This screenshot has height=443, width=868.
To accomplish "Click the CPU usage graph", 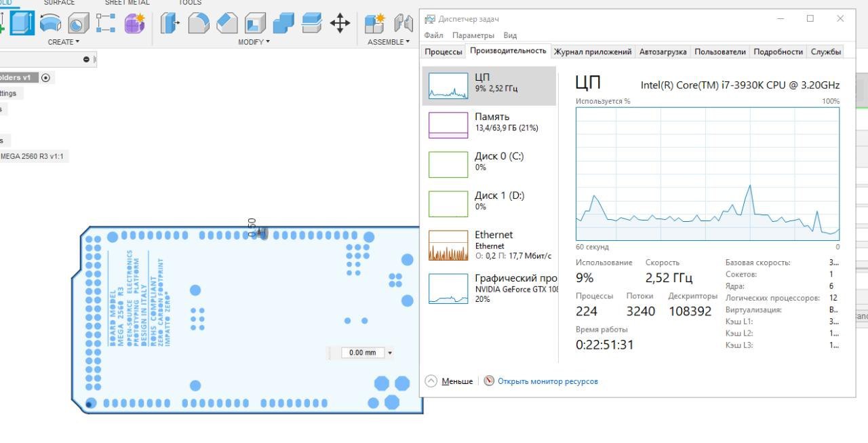I will click(x=707, y=174).
